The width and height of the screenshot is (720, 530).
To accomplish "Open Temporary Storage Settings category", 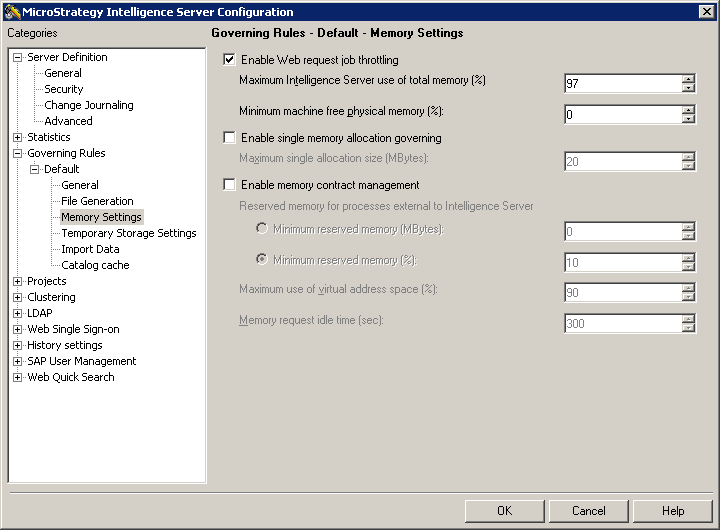I will click(x=129, y=233).
